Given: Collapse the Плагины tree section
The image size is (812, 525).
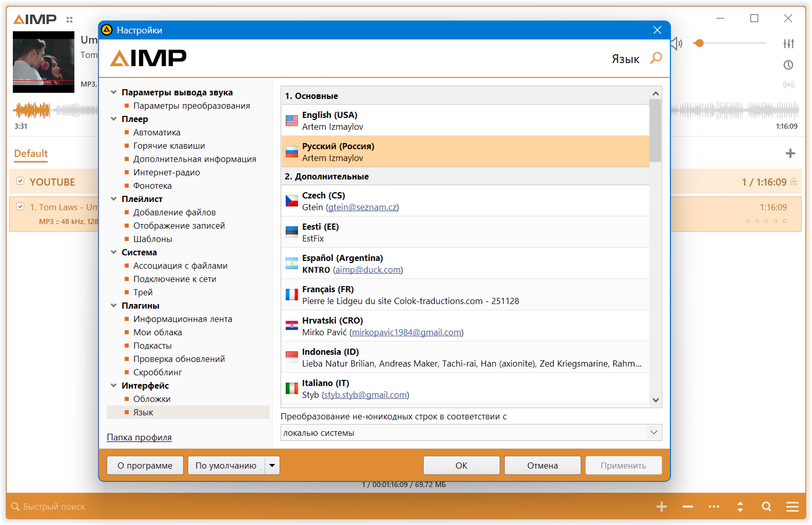Looking at the screenshot, I should click(x=113, y=306).
